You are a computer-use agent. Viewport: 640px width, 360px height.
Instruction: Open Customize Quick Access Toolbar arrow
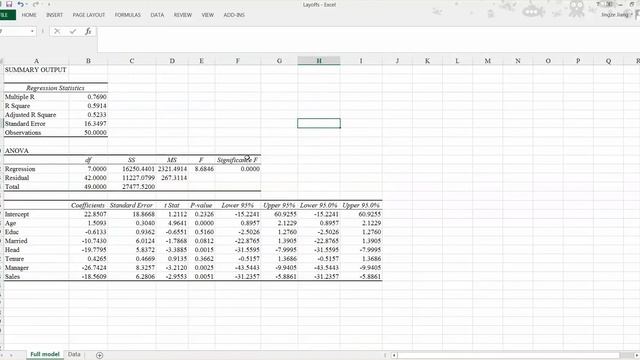tap(49, 4)
